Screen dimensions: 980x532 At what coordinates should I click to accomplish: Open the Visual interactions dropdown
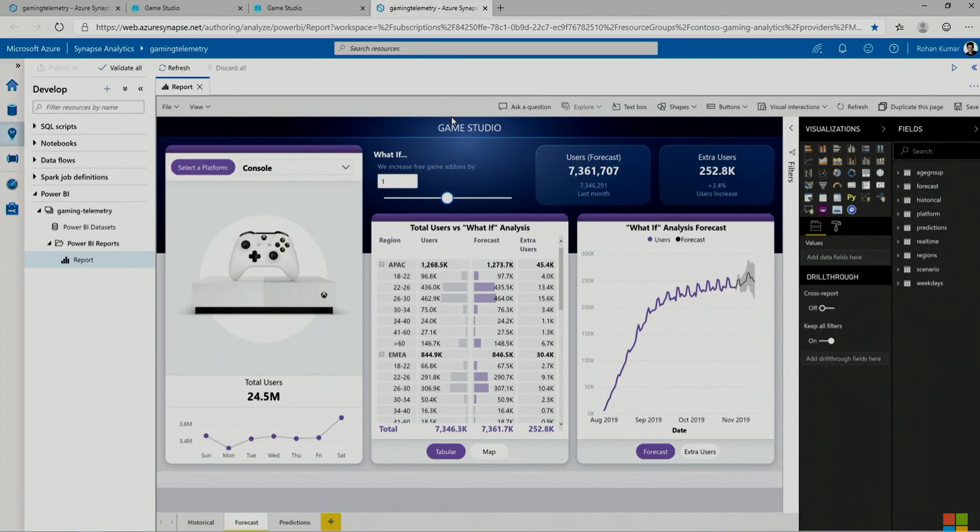[x=792, y=107]
